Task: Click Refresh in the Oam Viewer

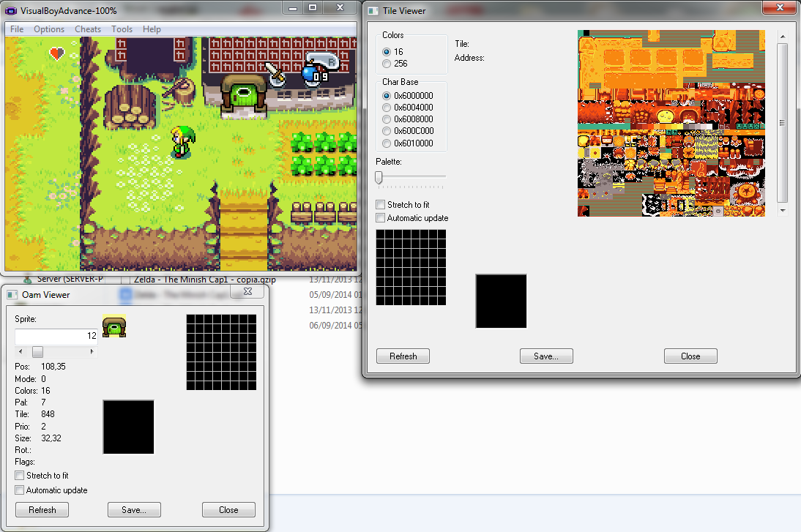Action: [x=42, y=510]
